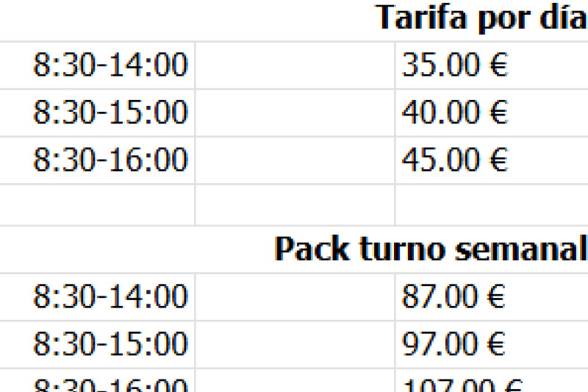Select 8:30-15:00 cell under Tarifa por día
Screen dimensions: 588x392
coord(110,113)
